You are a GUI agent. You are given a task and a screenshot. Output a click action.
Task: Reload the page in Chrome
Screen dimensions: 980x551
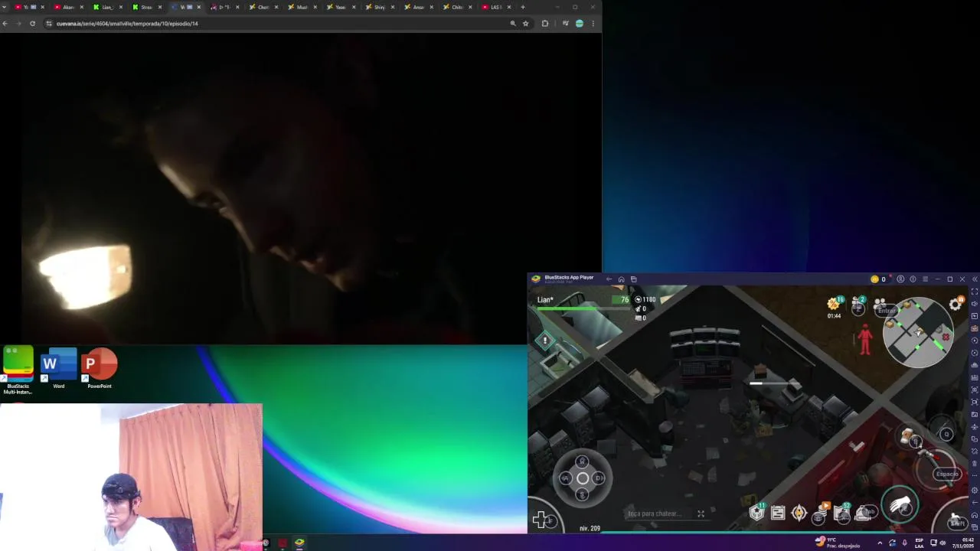coord(32,24)
